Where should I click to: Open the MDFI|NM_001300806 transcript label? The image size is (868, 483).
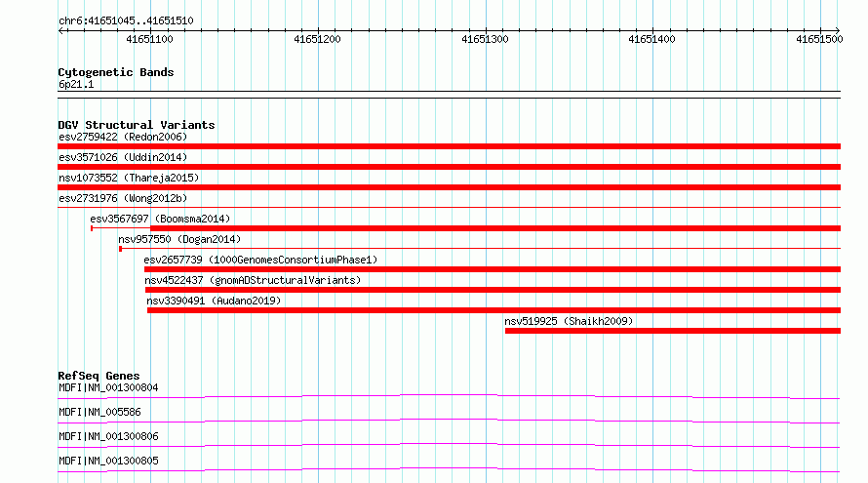point(108,436)
